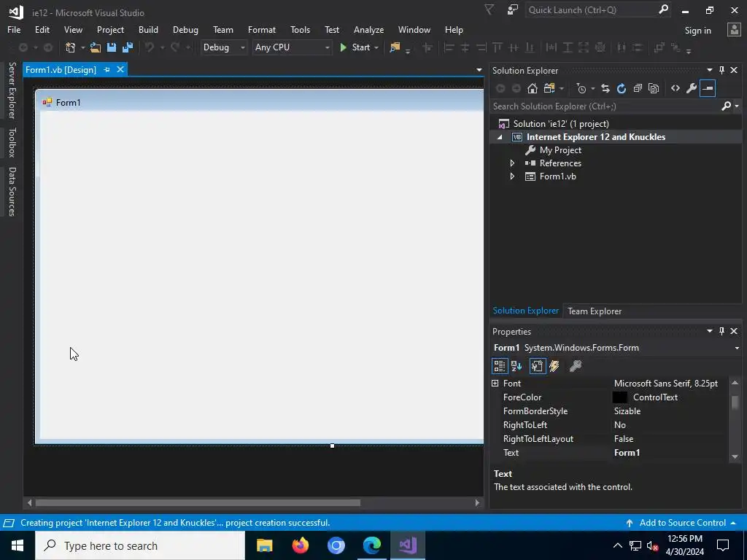The image size is (747, 560).
Task: Collapse the Internet Explorer 12 project node
Action: [500, 137]
